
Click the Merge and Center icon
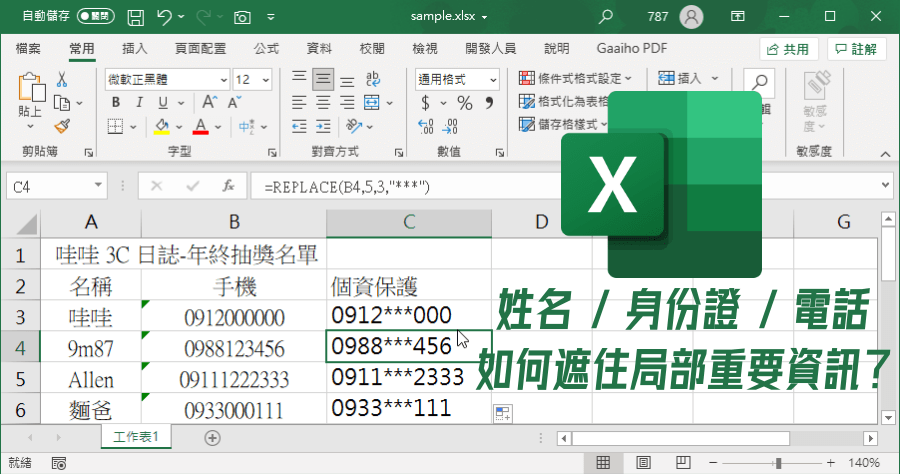click(x=372, y=103)
